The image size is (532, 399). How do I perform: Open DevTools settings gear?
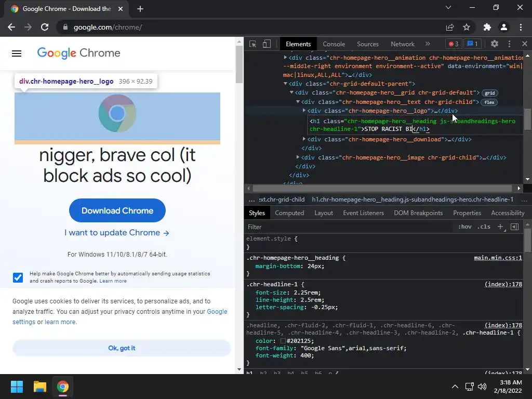tap(495, 44)
